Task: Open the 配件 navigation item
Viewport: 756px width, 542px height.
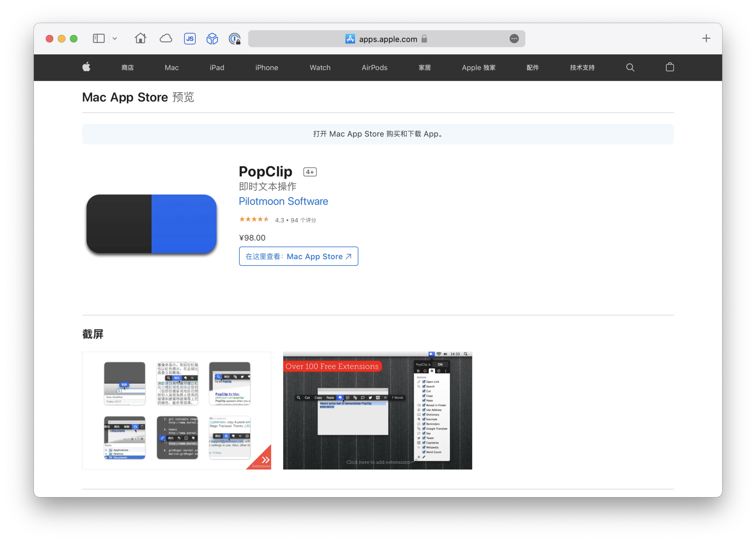Action: pyautogui.click(x=533, y=67)
